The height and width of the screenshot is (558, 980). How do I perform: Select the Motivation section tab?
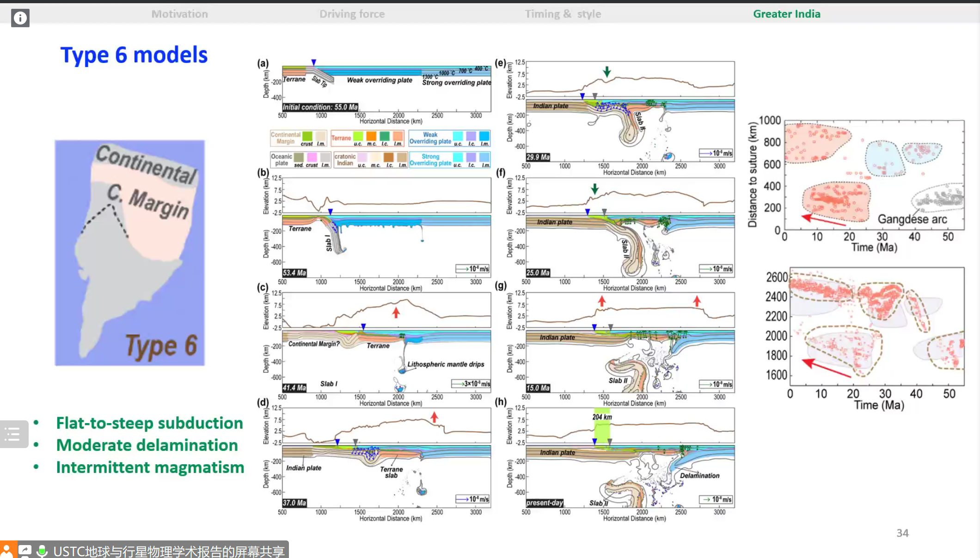click(180, 14)
